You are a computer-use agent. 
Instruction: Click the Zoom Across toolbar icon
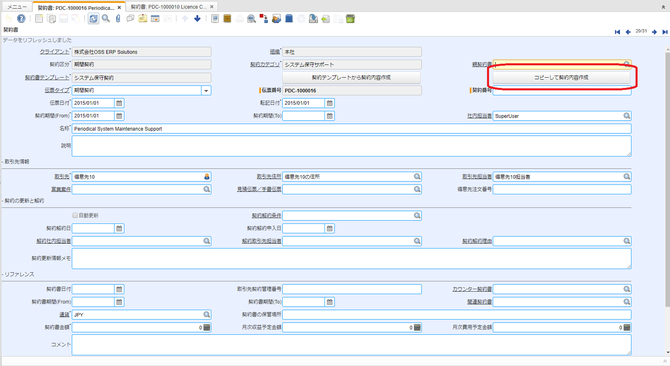click(x=252, y=18)
